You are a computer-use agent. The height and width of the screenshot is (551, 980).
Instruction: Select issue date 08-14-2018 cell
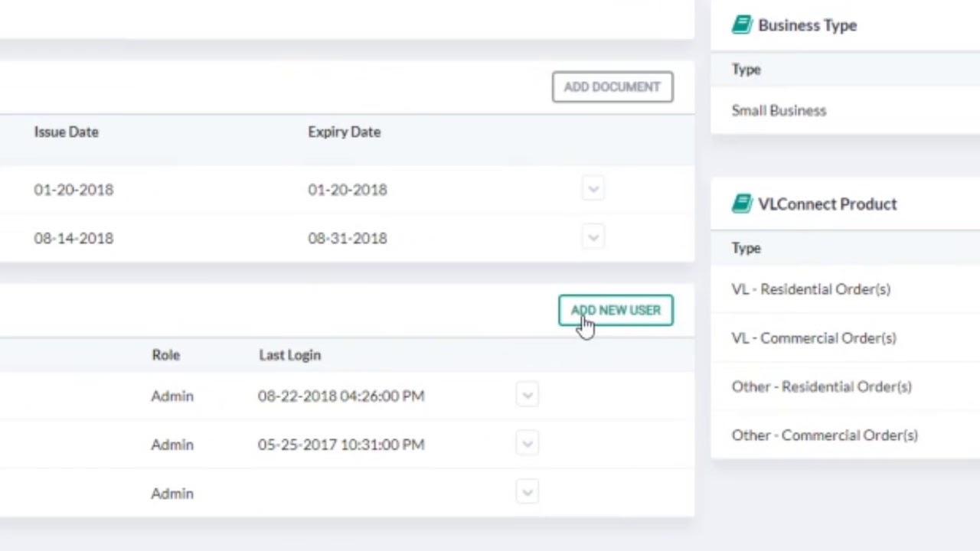73,238
